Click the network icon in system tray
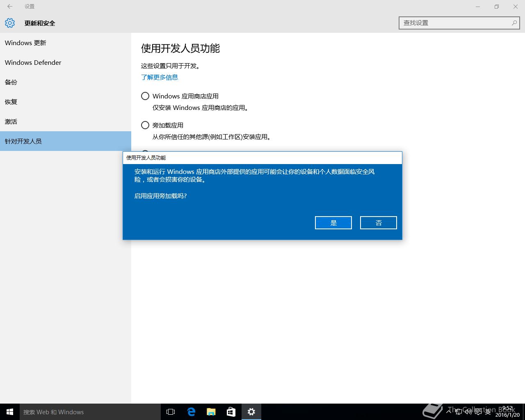 tap(459, 412)
